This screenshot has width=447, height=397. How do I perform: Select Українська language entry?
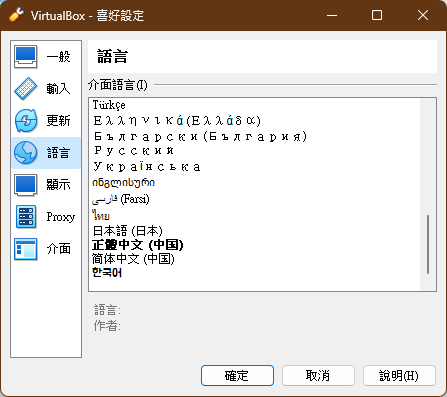[x=147, y=166]
